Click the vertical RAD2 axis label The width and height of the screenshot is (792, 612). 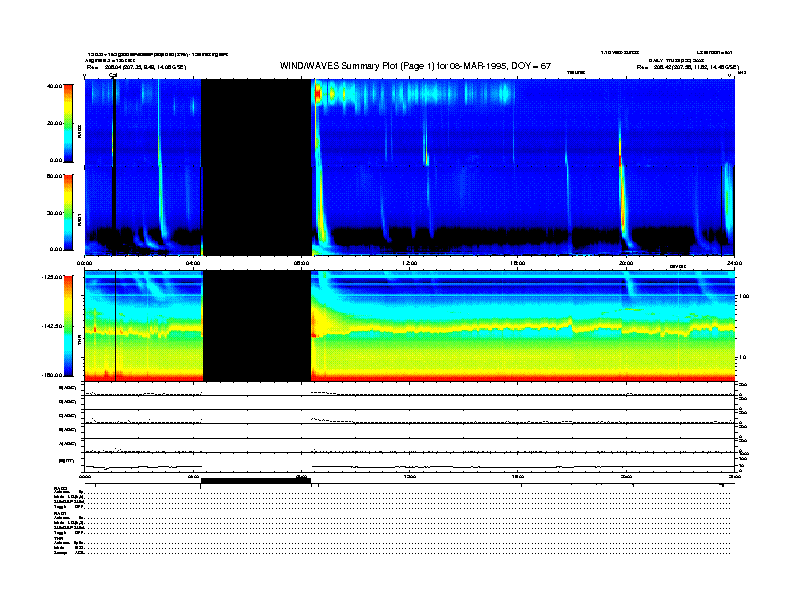[x=80, y=132]
